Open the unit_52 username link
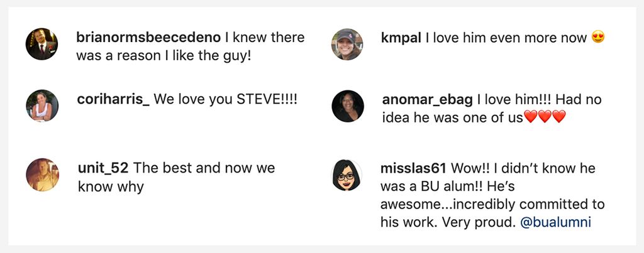 (x=103, y=168)
